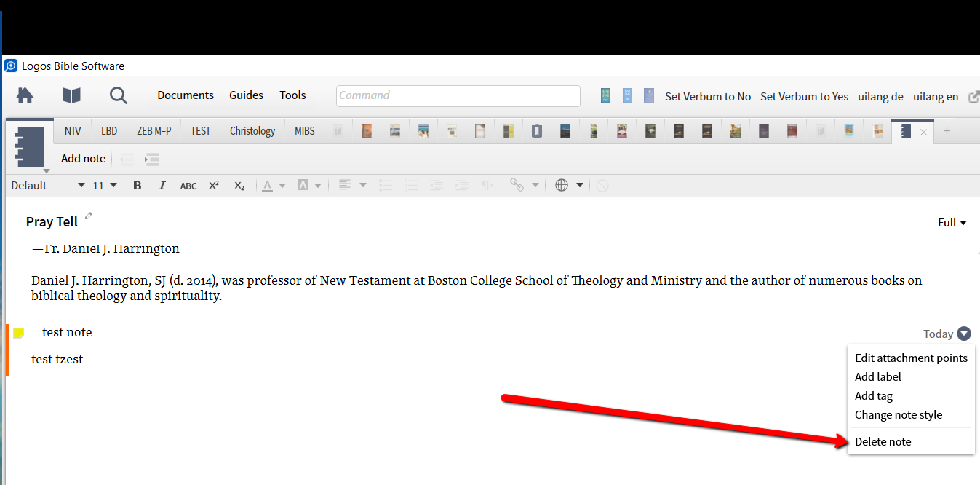Switch to the TEST tab
Screen dimensions: 980x485
pyautogui.click(x=201, y=131)
